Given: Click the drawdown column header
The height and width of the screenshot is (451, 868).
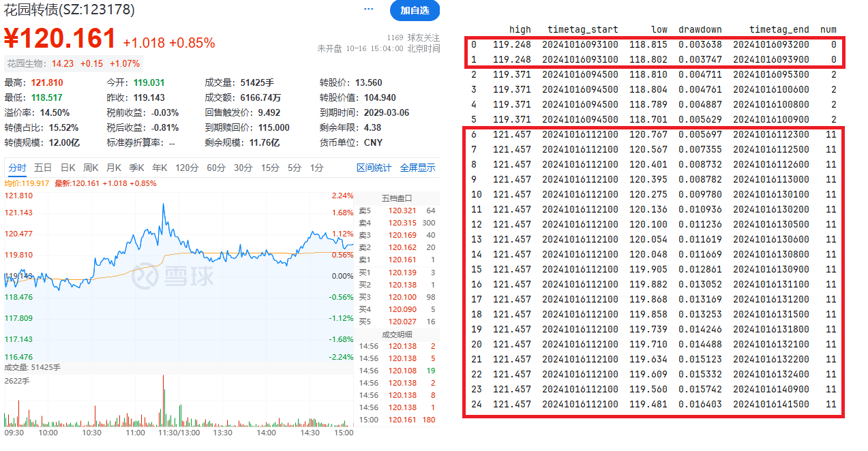Looking at the screenshot, I should coord(700,29).
